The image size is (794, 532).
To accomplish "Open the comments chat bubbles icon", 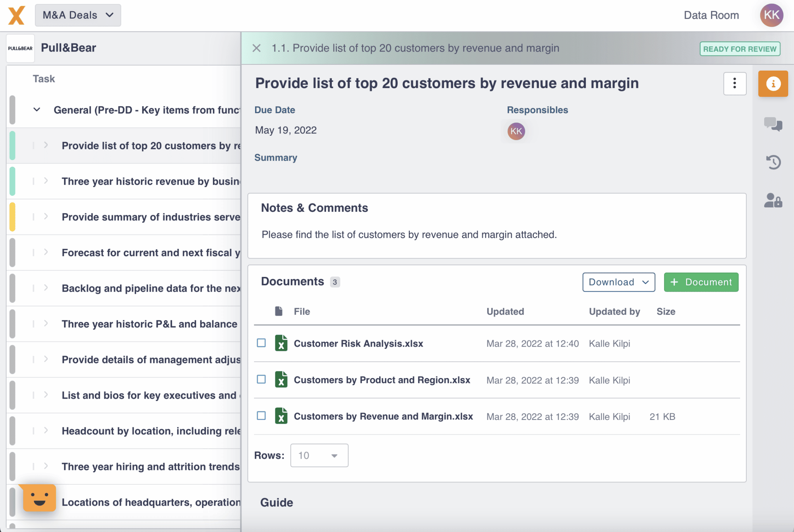I will pyautogui.click(x=773, y=124).
